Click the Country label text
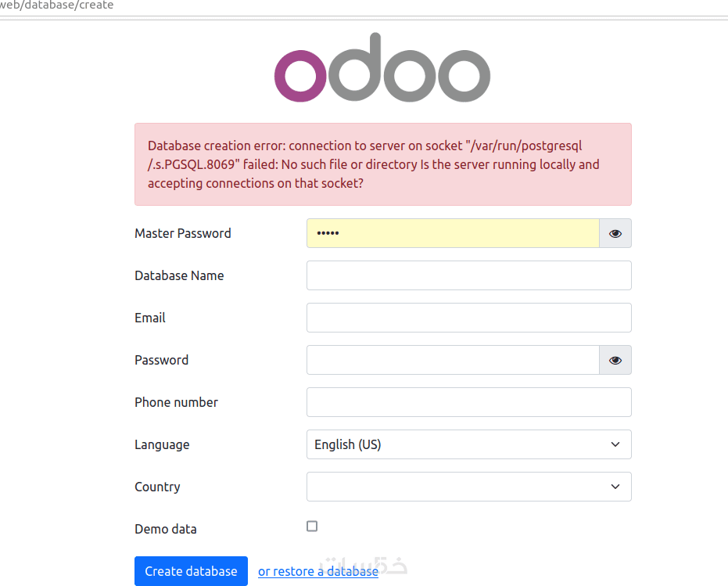The width and height of the screenshot is (728, 586). tap(157, 487)
